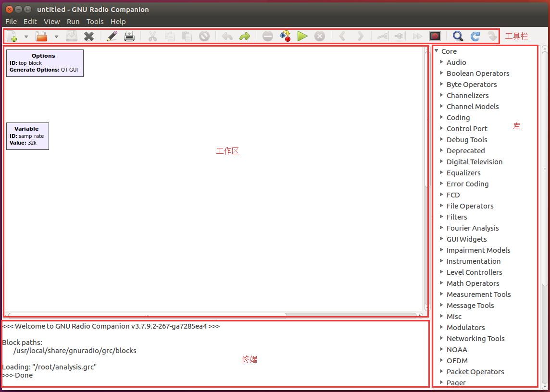Click the printer screen-capture icon
This screenshot has height=392, width=550.
click(x=129, y=36)
